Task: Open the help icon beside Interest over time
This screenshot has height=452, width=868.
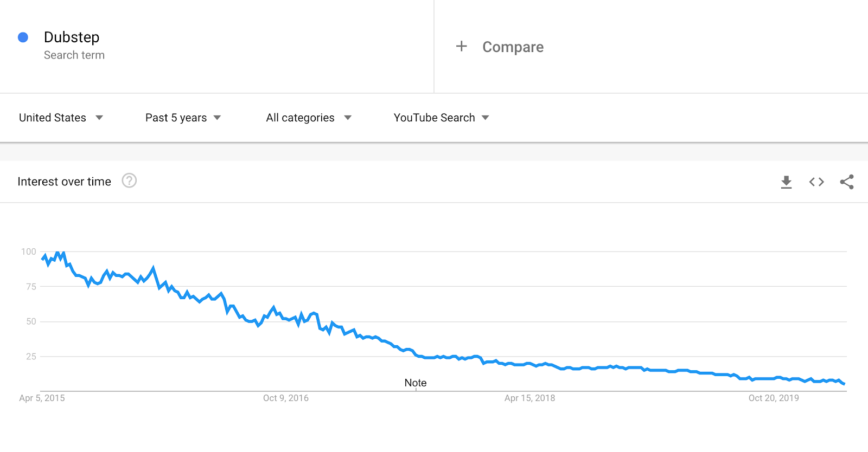Action: click(129, 180)
